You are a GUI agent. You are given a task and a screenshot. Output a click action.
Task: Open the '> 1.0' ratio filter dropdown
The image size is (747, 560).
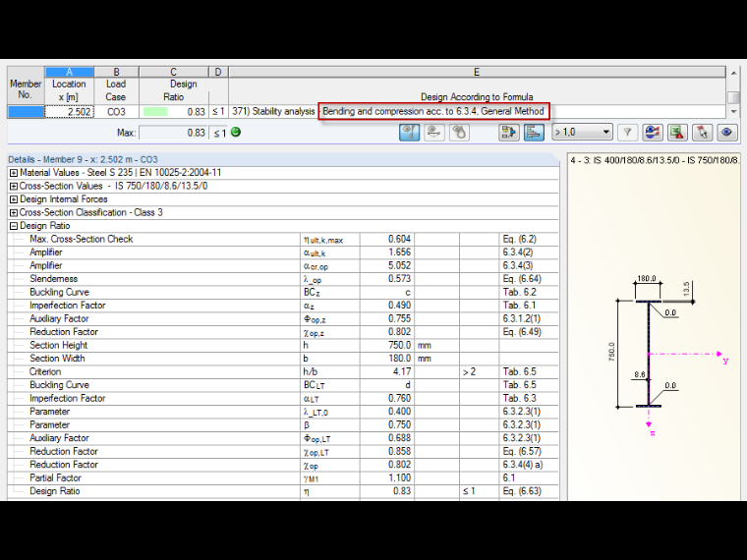click(x=582, y=132)
